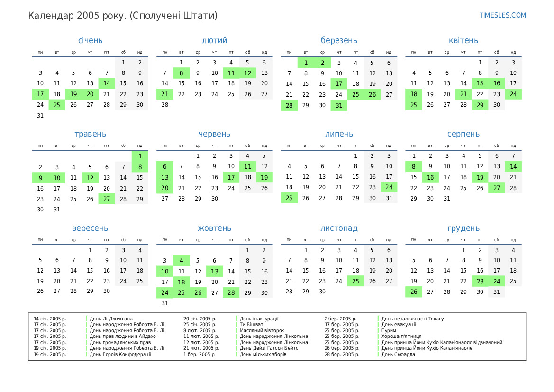Image resolution: width=554 pixels, height=392 pixels.
Task: Open the TIMESLES.COM site link
Action: tap(502, 15)
